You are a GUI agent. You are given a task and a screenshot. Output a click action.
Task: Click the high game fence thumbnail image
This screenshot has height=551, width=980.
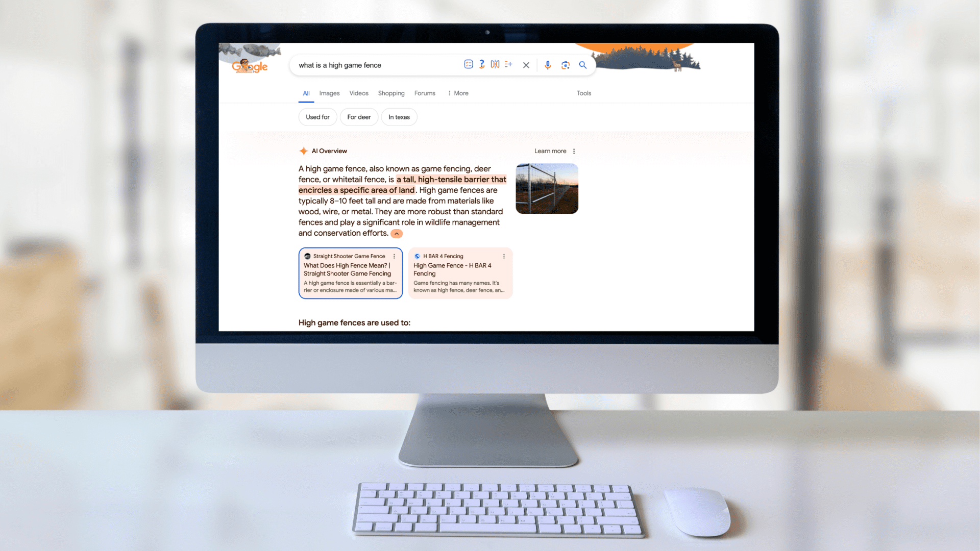tap(547, 188)
